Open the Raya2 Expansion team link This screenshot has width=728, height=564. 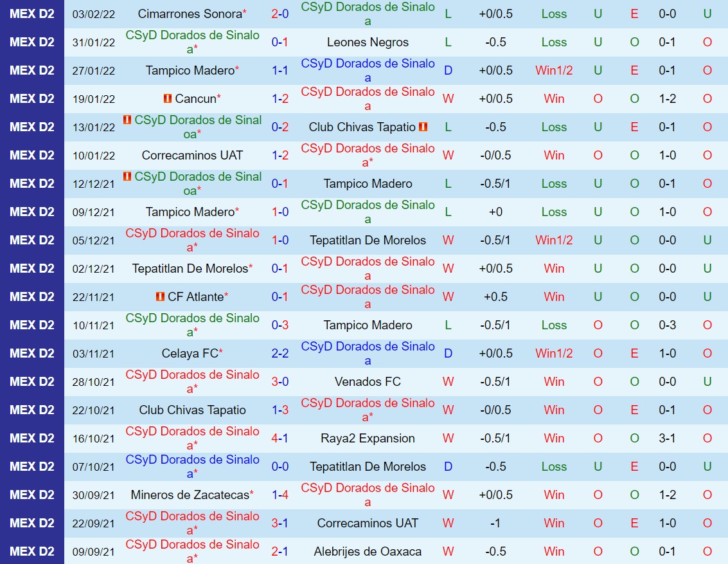[368, 439]
